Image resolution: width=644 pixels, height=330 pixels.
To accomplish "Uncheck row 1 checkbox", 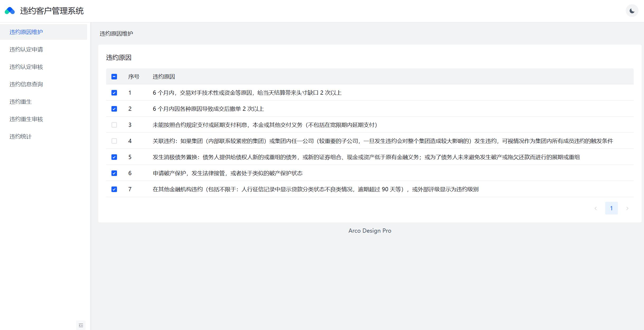I will point(114,93).
